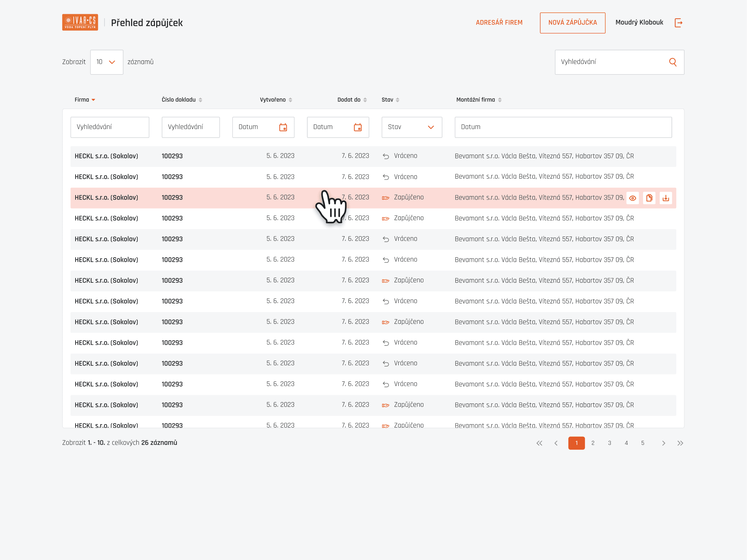Click the logout icon beside Moudrý Klobouk
This screenshot has width=747, height=560.
[x=678, y=23]
